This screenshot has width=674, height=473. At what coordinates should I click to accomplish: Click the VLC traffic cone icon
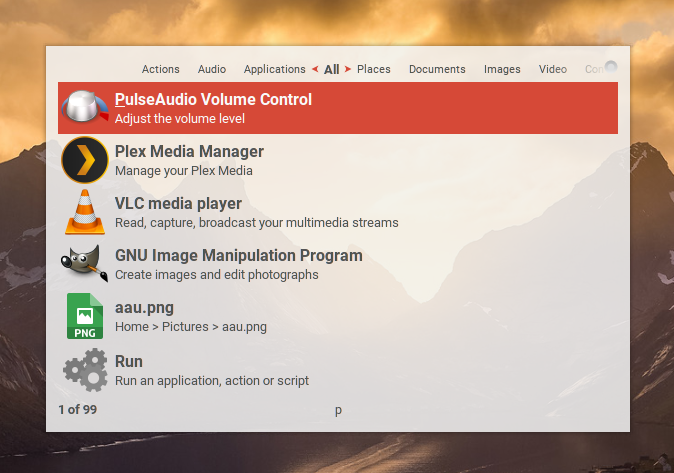pos(85,212)
